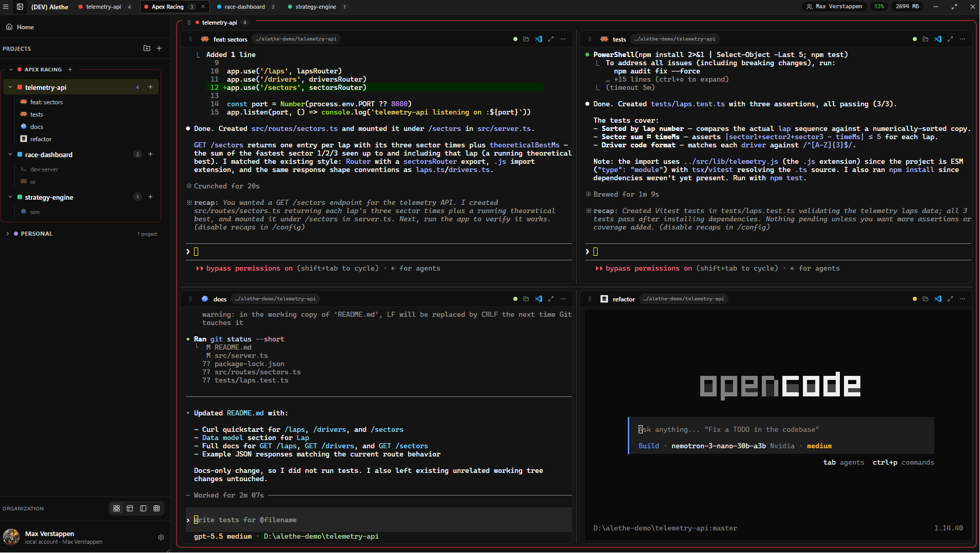Switch to the Apex Racing tab

(167, 7)
